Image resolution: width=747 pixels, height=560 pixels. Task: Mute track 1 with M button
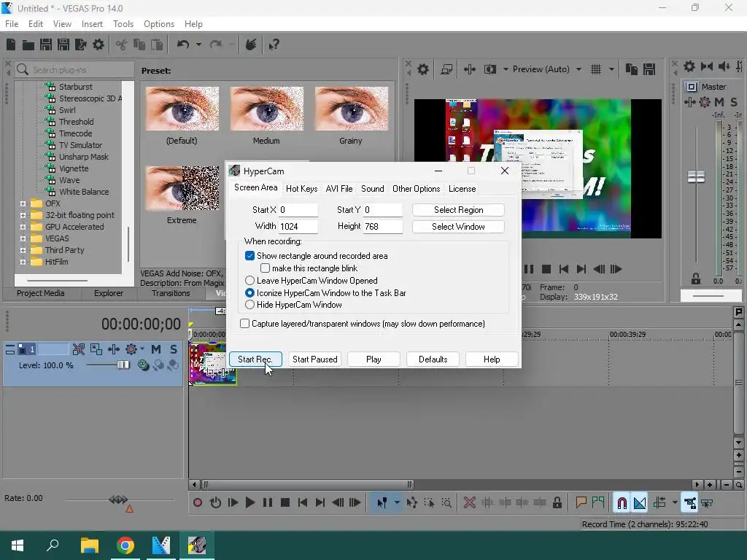point(156,349)
